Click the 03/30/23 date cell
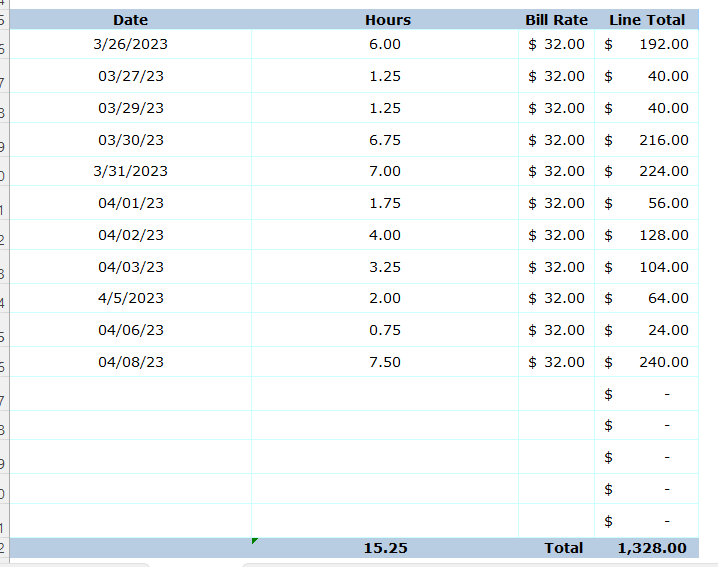Viewport: 718px width, 567px height. [130, 140]
